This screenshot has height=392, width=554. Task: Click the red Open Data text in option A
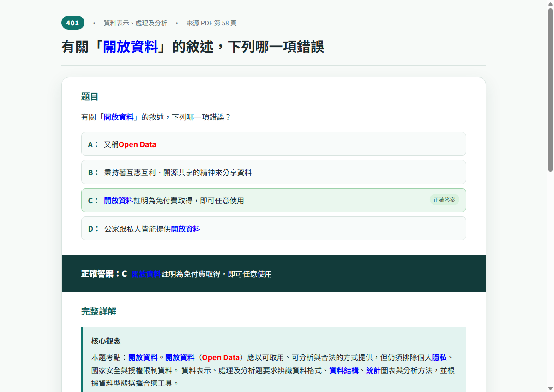pyautogui.click(x=138, y=144)
